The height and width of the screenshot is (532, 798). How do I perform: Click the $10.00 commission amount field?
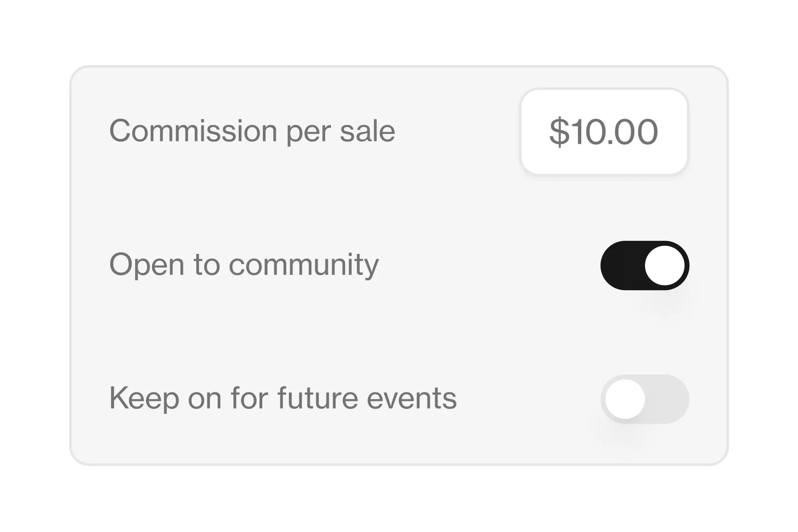(604, 132)
